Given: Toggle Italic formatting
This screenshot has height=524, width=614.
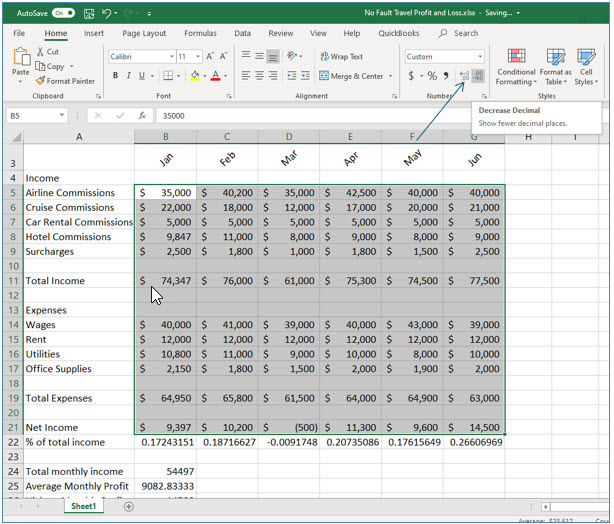Looking at the screenshot, I should tap(128, 76).
